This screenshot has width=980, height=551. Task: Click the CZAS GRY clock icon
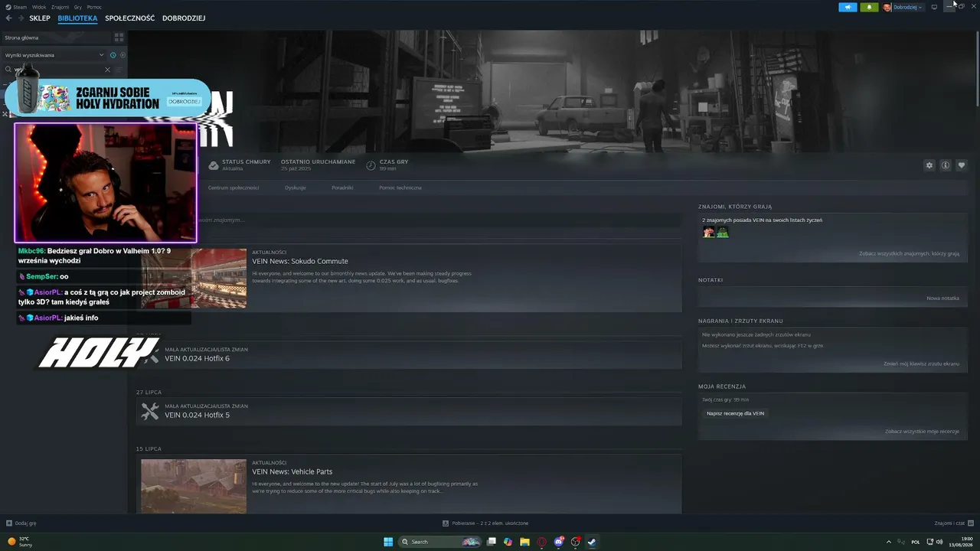[371, 165]
